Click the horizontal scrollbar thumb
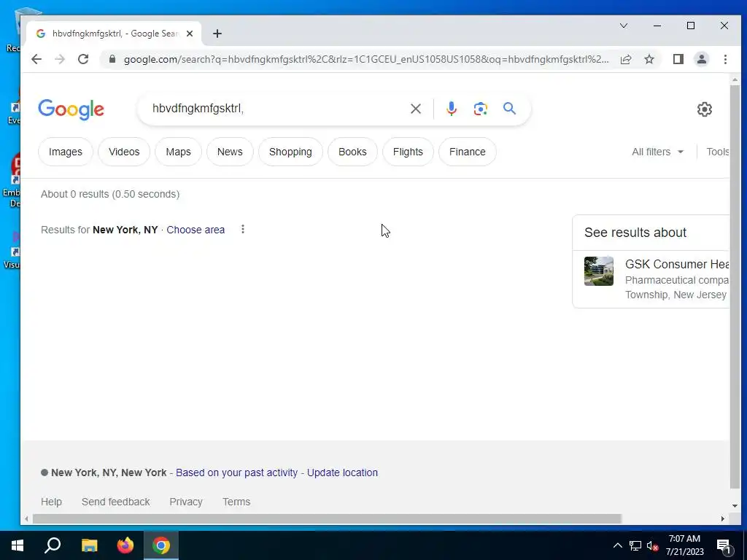The image size is (747, 560). click(x=327, y=518)
